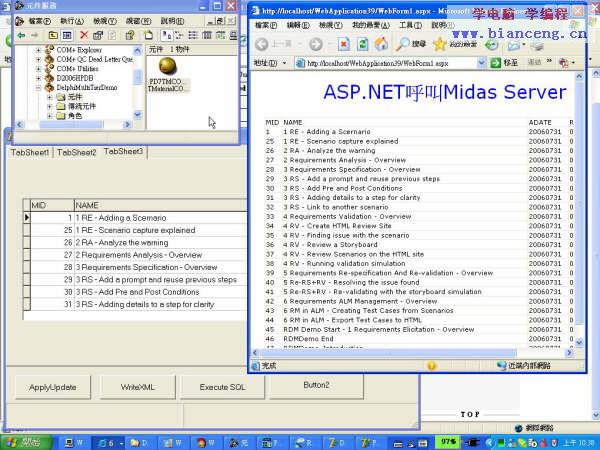Image resolution: width=600 pixels, height=450 pixels.
Task: Click the Search magnifier in IE toolbar
Action: click(403, 44)
